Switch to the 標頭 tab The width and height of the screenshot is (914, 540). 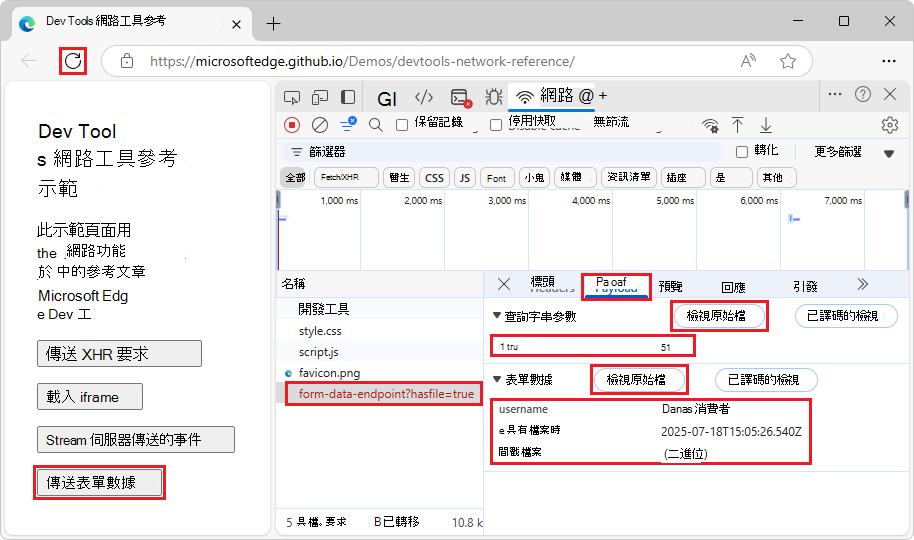(x=543, y=283)
